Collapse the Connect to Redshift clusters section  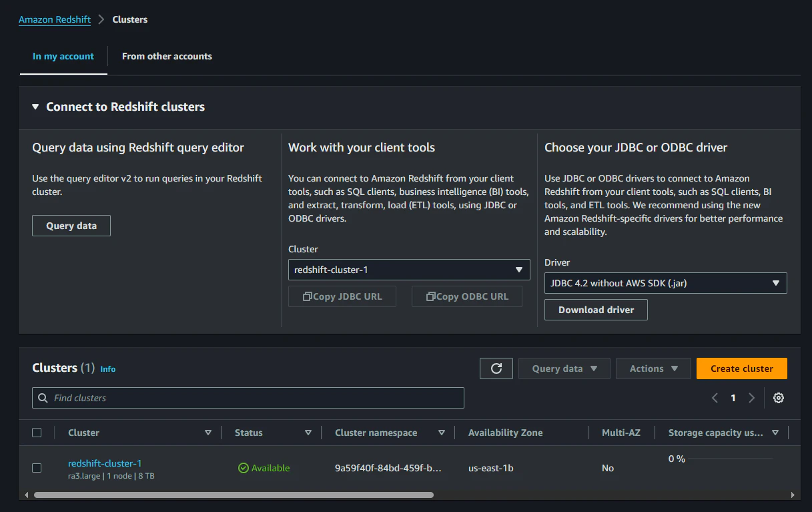(36, 107)
